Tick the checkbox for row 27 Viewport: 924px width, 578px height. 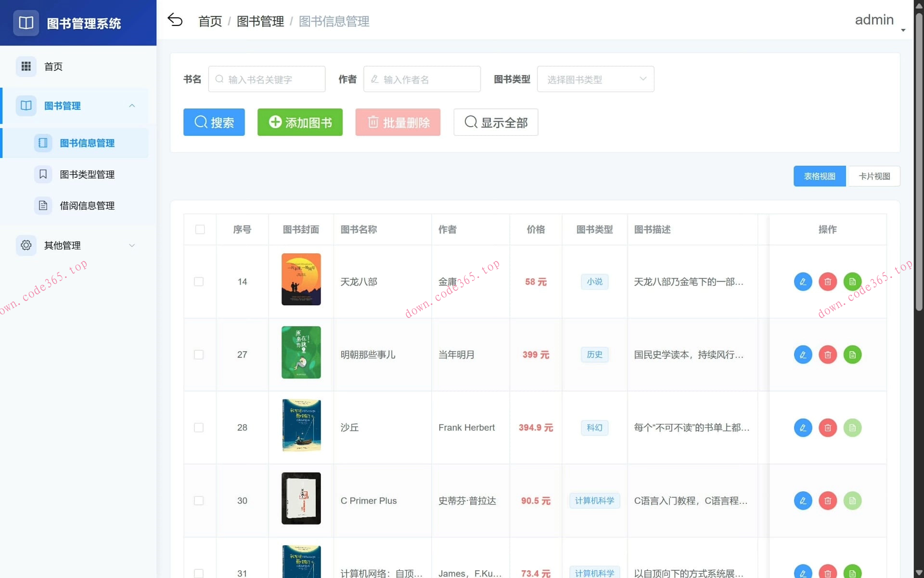(199, 355)
